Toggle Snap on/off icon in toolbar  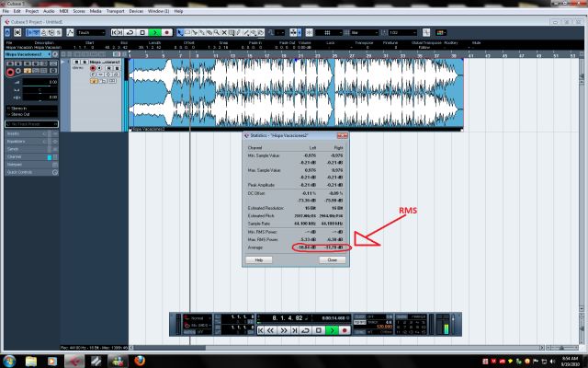(x=309, y=33)
